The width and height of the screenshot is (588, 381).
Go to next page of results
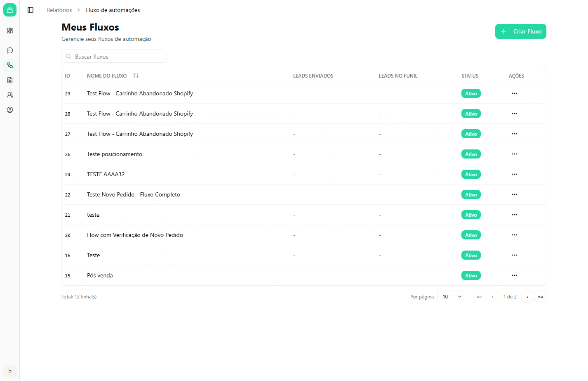(527, 297)
